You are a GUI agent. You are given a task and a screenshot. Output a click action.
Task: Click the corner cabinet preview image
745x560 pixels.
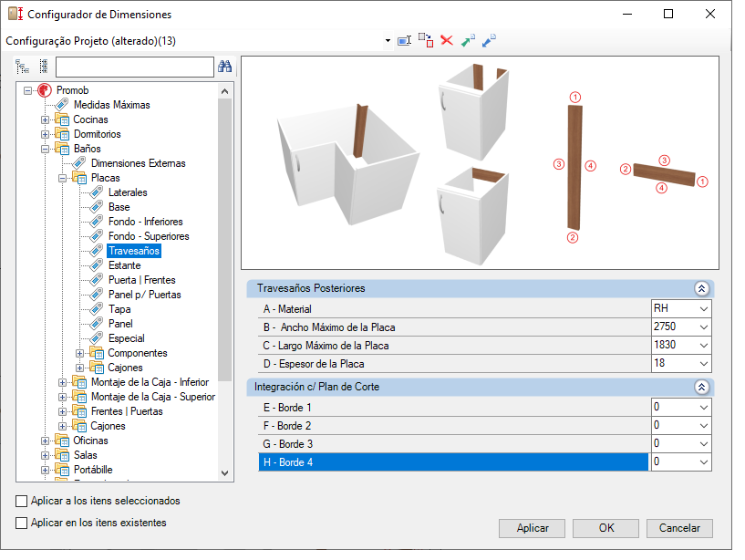pos(348,164)
